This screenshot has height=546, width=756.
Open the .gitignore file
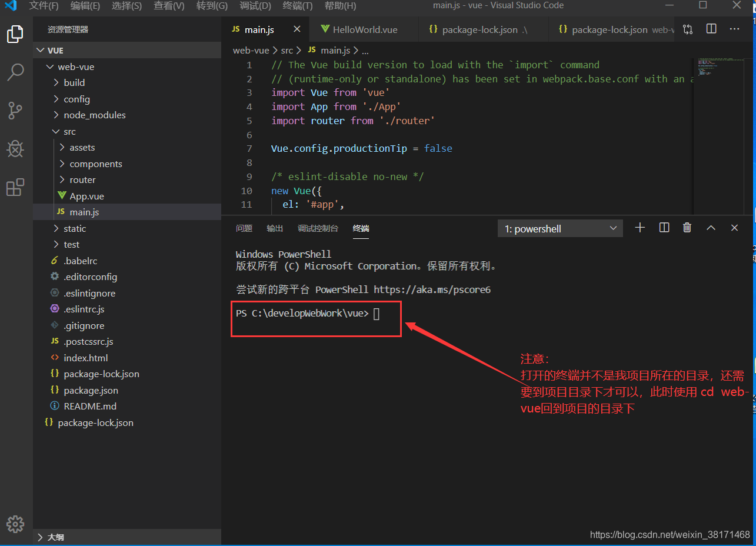[x=127, y=325]
